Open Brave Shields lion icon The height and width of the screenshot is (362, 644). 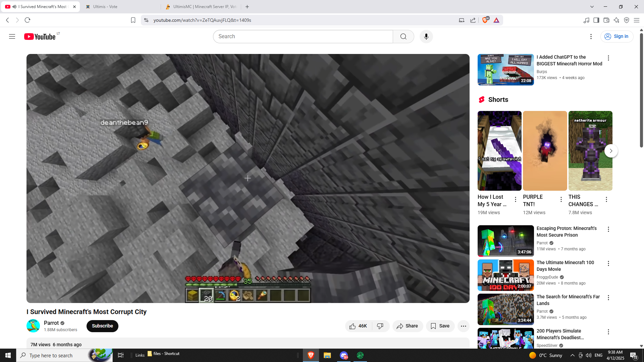pyautogui.click(x=485, y=20)
